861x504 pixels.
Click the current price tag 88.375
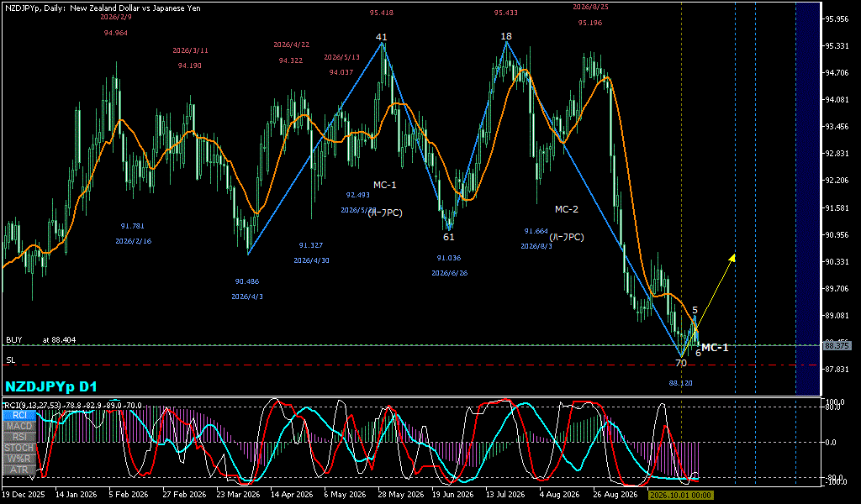tap(837, 345)
